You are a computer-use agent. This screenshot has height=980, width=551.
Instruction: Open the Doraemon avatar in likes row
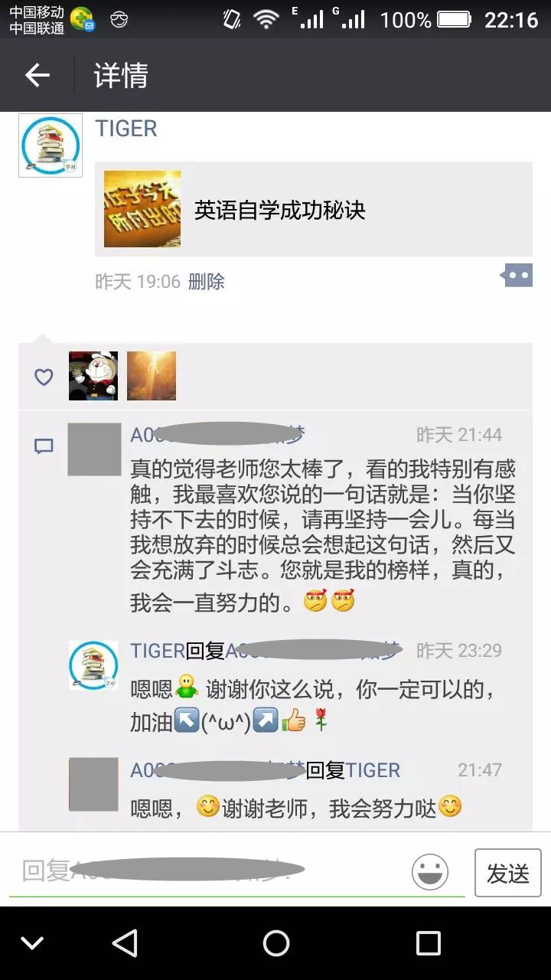pyautogui.click(x=93, y=376)
